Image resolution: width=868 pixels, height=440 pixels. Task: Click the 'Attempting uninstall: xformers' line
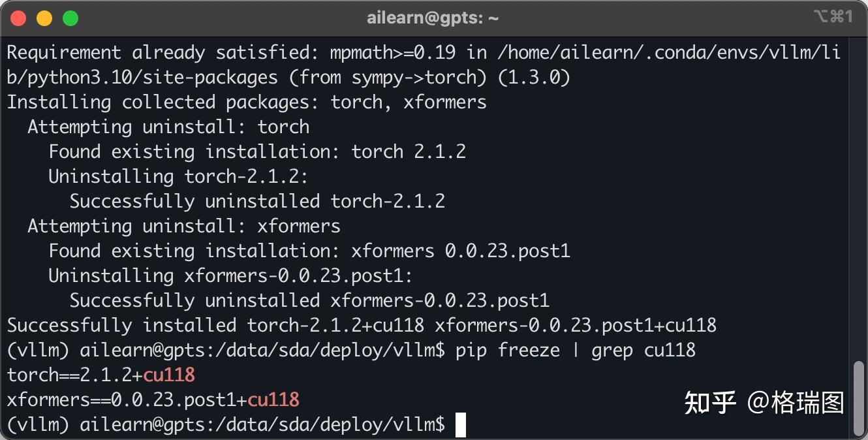click(184, 226)
